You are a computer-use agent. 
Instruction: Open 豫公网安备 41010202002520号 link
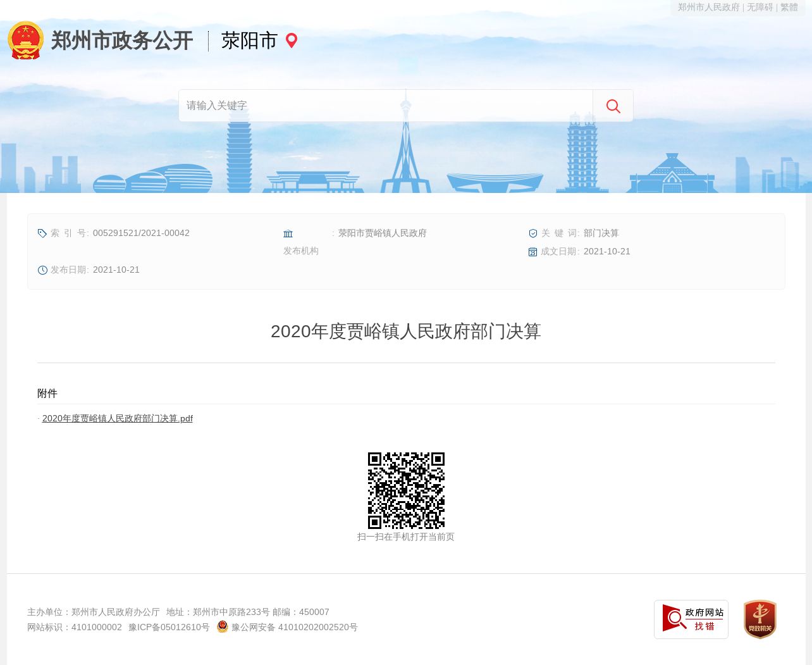[295, 627]
